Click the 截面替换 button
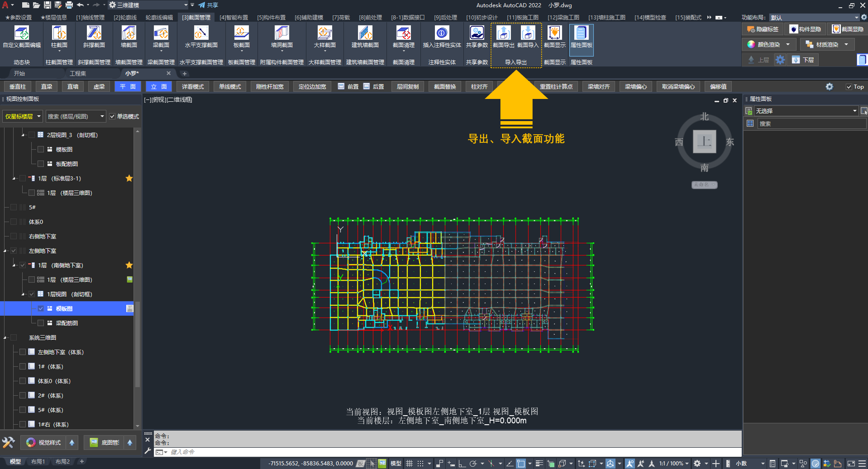868x469 pixels. (445, 87)
